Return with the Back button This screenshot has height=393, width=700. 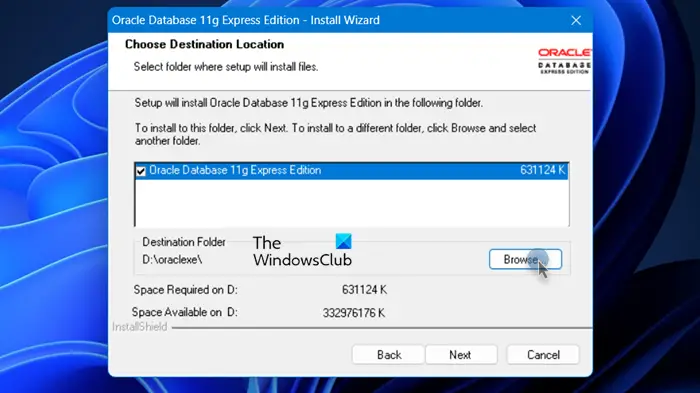388,355
